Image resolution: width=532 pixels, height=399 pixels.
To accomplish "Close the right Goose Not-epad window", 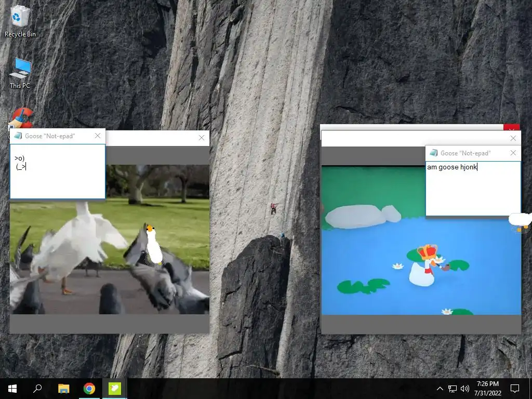I will [x=513, y=153].
